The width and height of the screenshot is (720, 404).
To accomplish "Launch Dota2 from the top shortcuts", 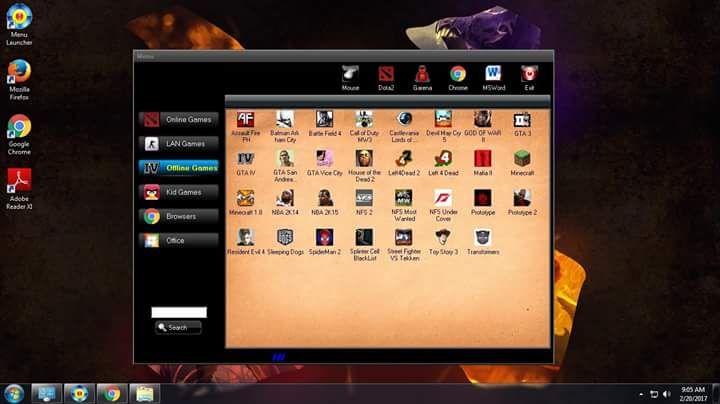I will [386, 78].
